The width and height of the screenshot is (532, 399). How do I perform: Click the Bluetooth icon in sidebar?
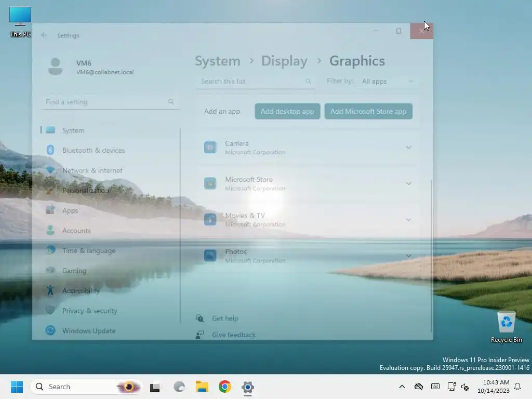(x=50, y=150)
